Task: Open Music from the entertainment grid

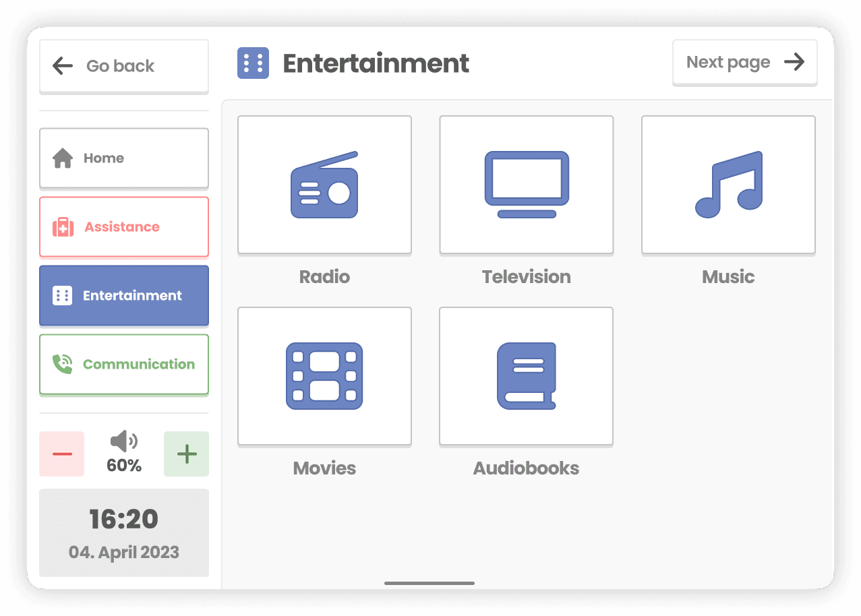Action: (728, 185)
